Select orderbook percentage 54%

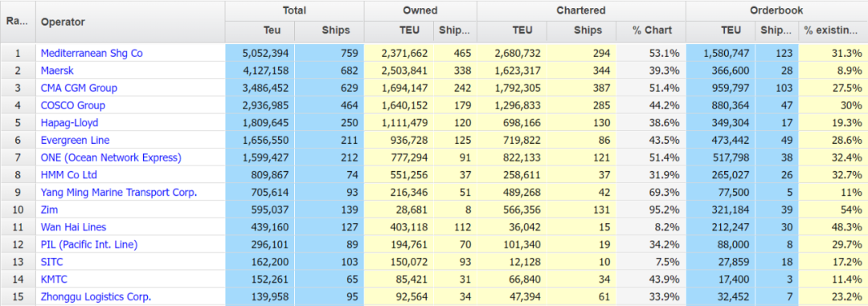[x=851, y=210]
